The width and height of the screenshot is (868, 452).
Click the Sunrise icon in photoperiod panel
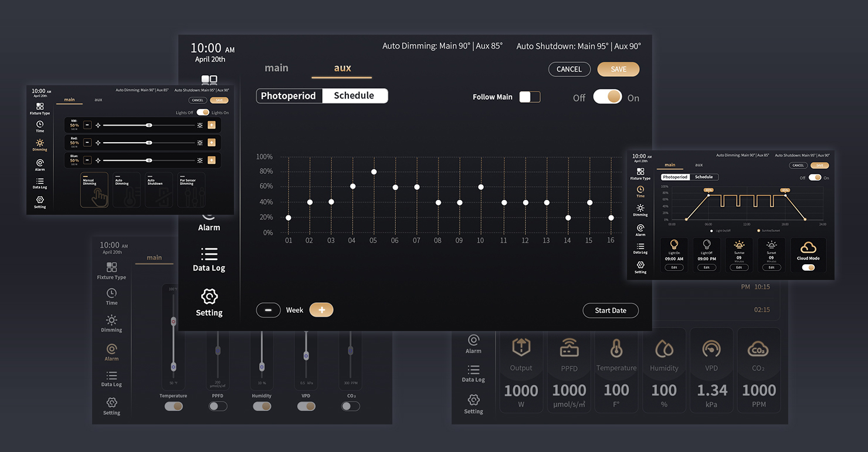point(739,245)
